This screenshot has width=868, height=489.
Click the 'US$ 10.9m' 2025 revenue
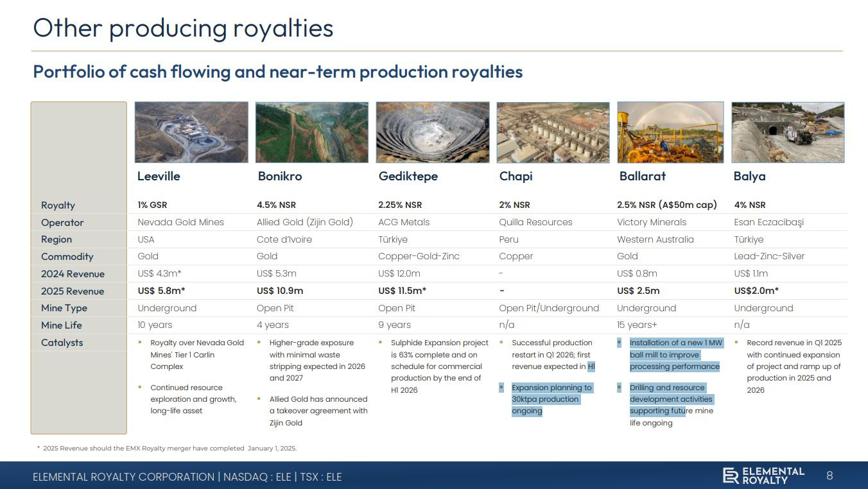280,291
